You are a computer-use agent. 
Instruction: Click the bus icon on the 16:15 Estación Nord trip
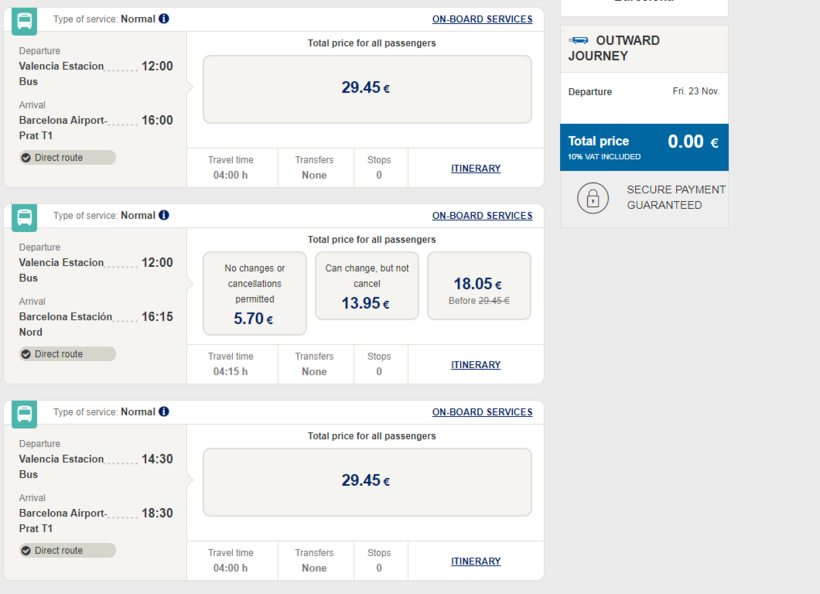25,216
